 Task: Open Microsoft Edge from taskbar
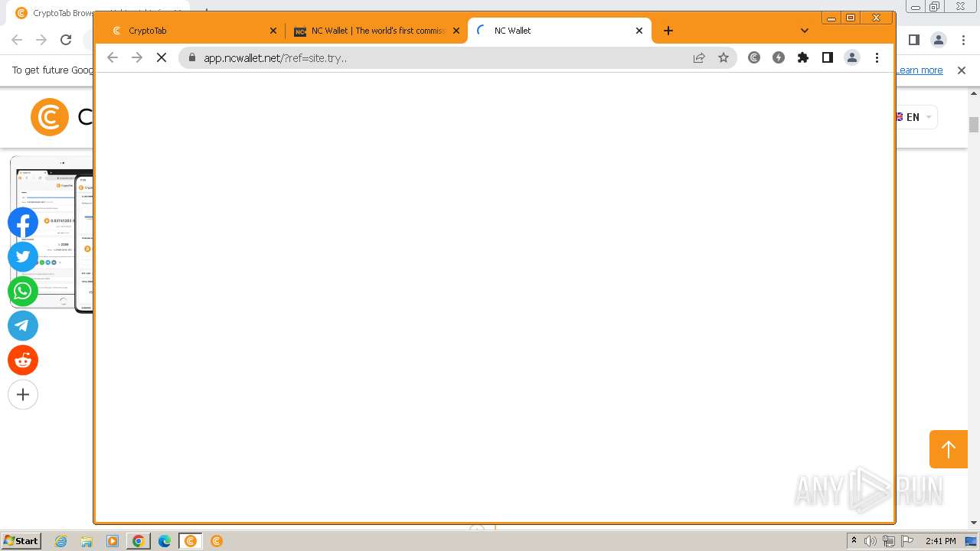tap(165, 541)
